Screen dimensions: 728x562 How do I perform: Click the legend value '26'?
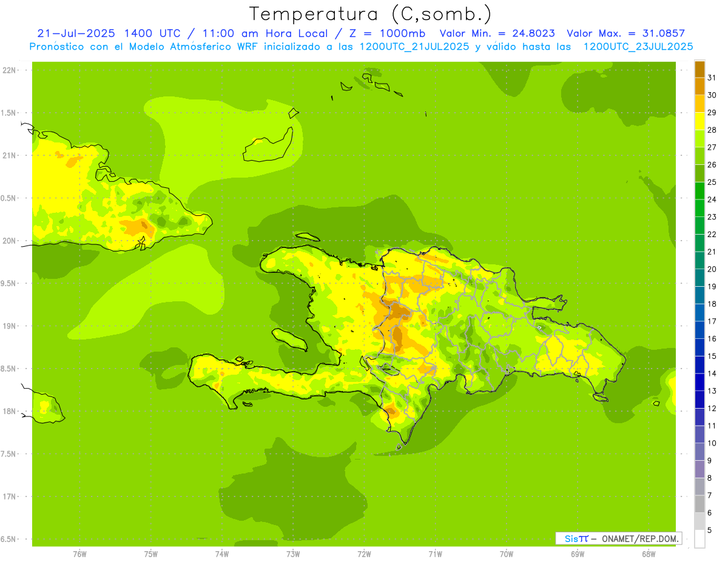712,165
